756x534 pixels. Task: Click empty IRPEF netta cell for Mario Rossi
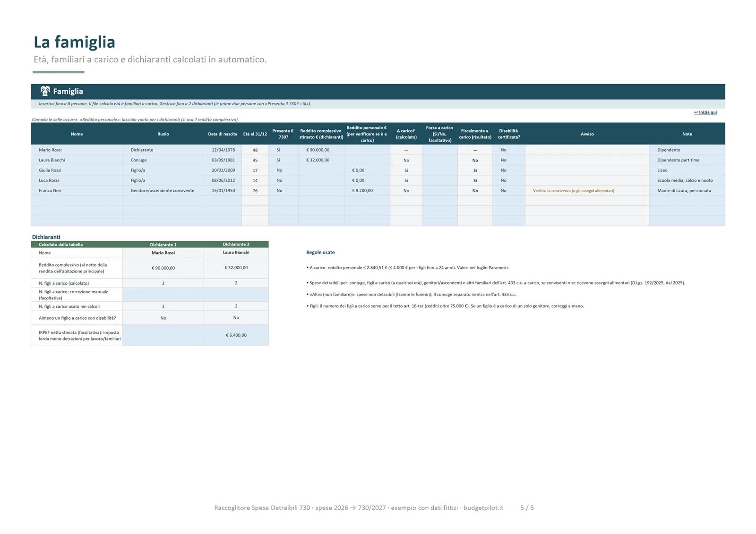click(x=163, y=335)
